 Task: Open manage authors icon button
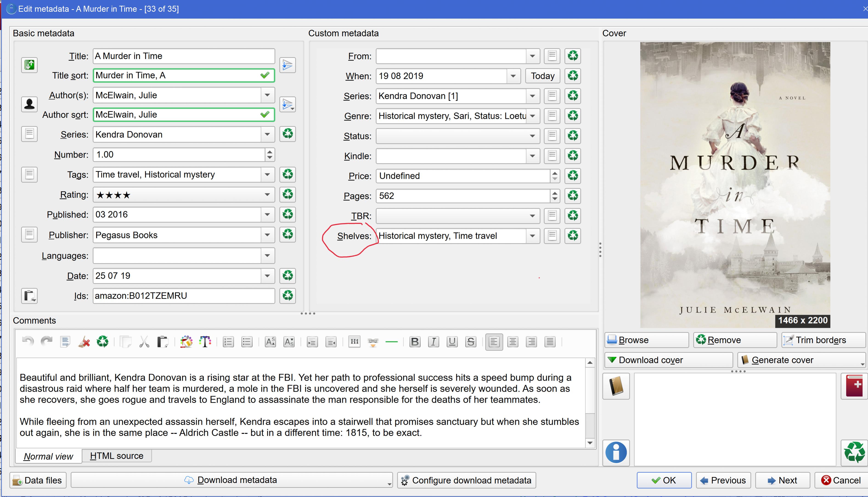pos(29,104)
